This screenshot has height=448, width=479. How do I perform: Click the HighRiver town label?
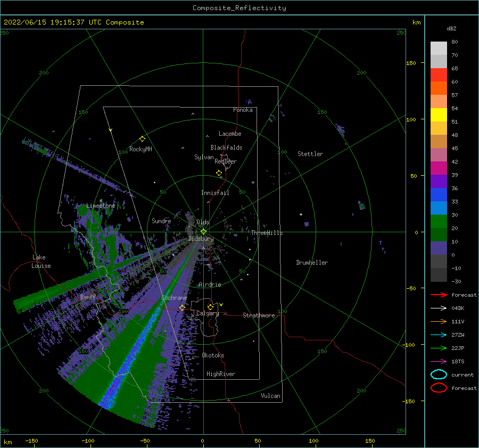221,374
